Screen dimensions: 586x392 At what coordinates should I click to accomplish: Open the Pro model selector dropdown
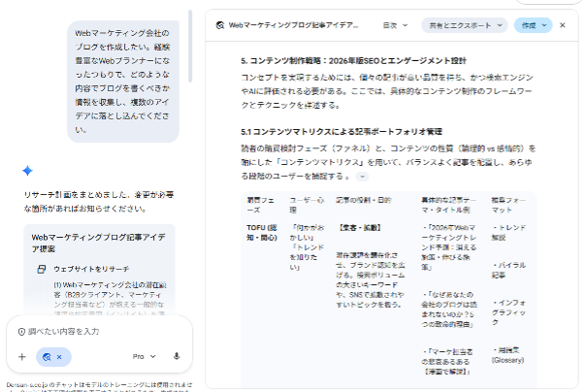click(144, 356)
